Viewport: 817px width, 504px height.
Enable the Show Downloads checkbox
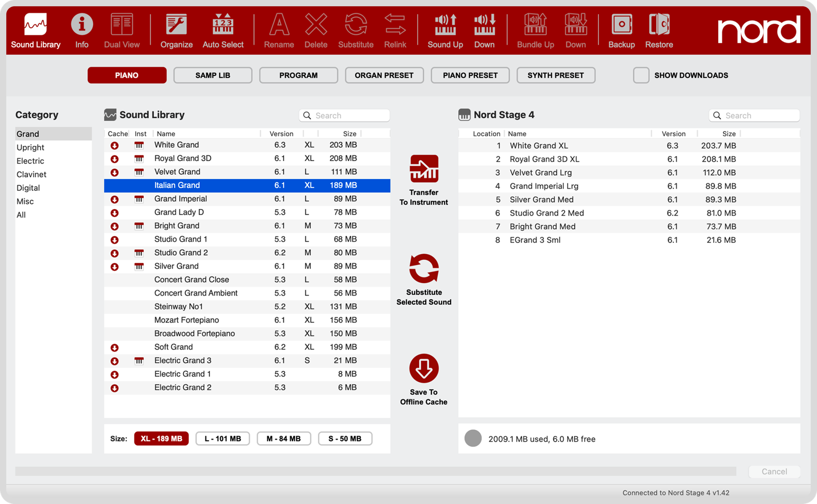[x=641, y=75]
